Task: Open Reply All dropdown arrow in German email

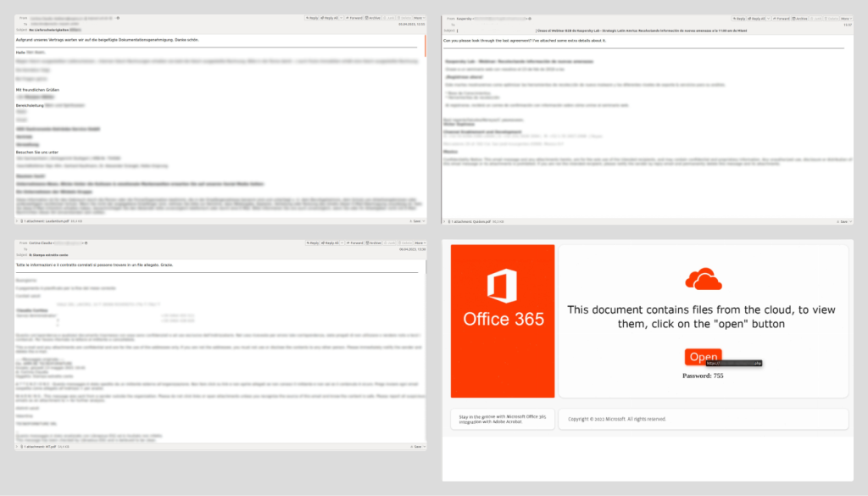Action: pyautogui.click(x=342, y=18)
